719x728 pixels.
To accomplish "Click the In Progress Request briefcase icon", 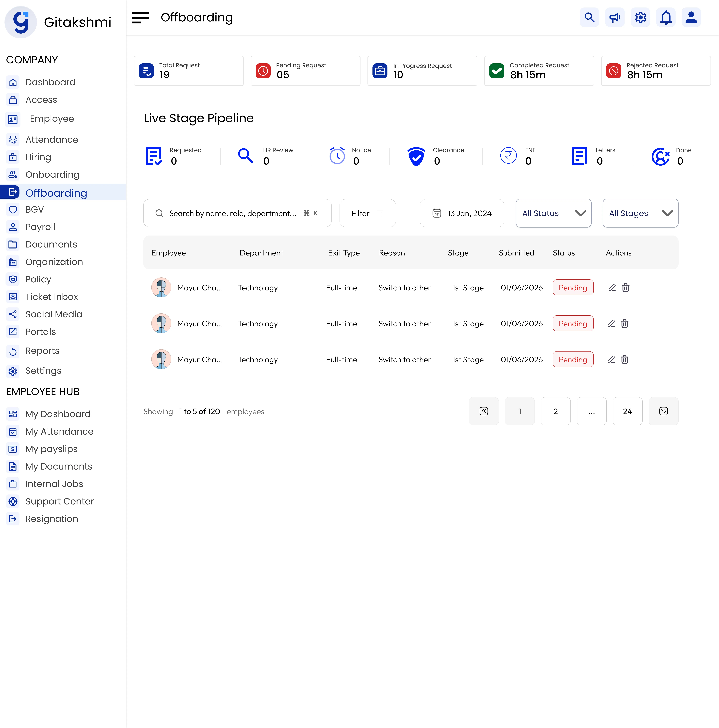I will click(380, 71).
